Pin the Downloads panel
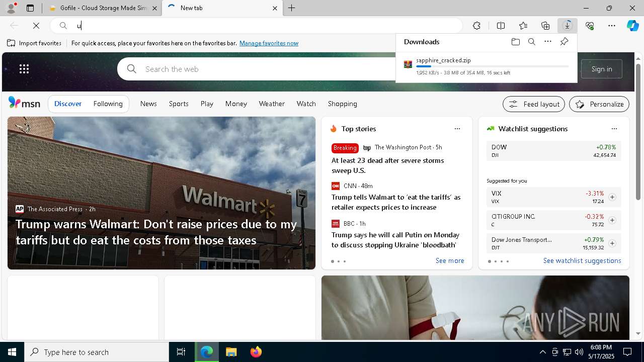Image resolution: width=644 pixels, height=362 pixels. (564, 42)
